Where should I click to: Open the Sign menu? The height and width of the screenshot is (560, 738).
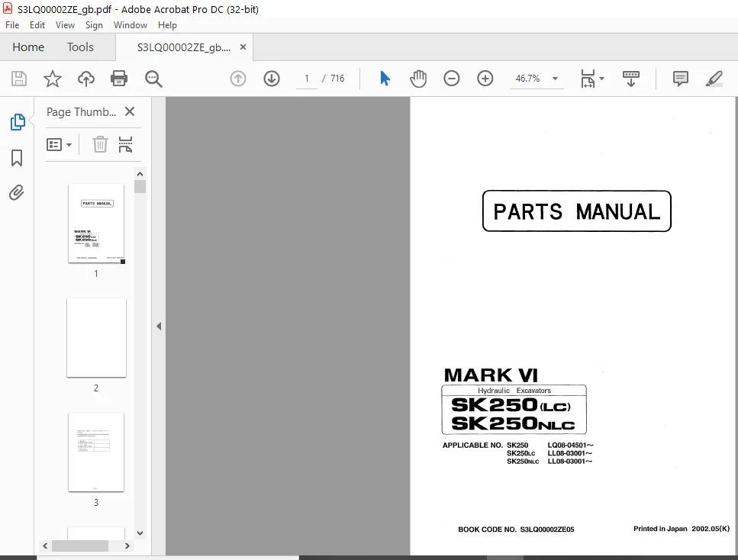94,25
